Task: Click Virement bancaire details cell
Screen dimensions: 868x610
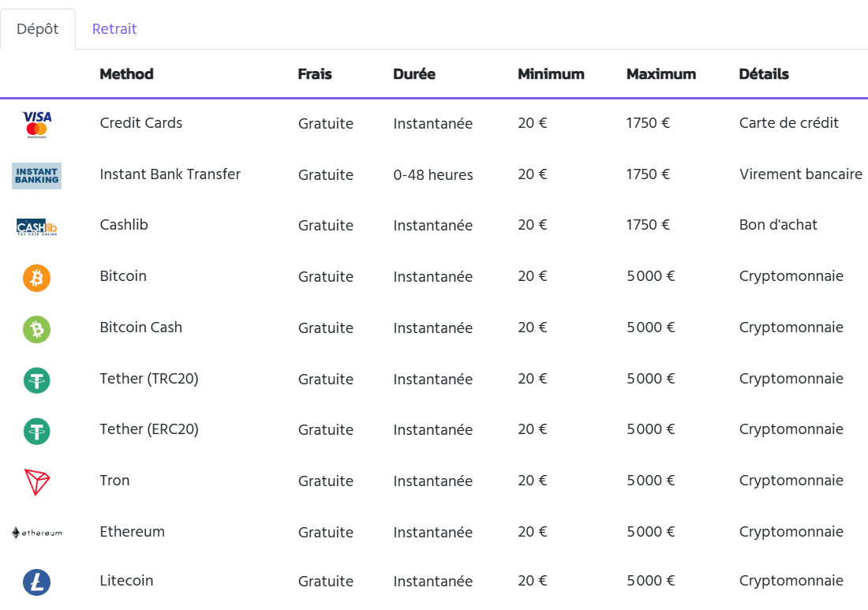Action: tap(800, 174)
